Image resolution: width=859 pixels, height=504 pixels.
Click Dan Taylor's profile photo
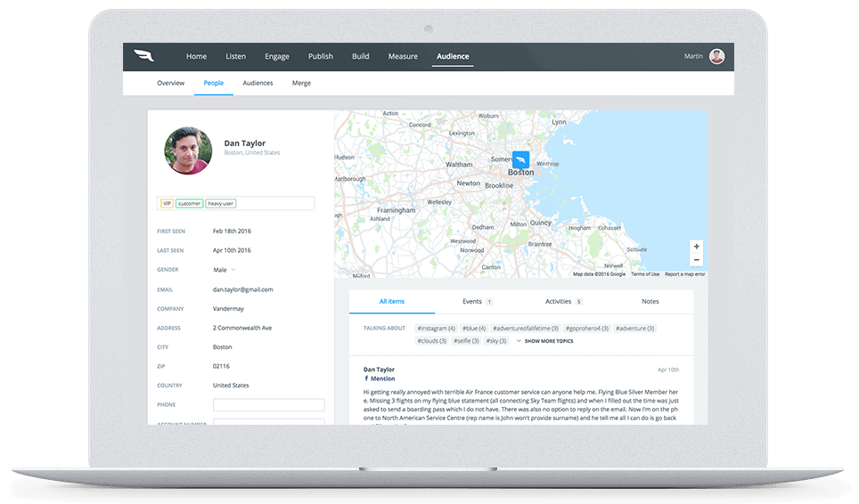point(188,150)
